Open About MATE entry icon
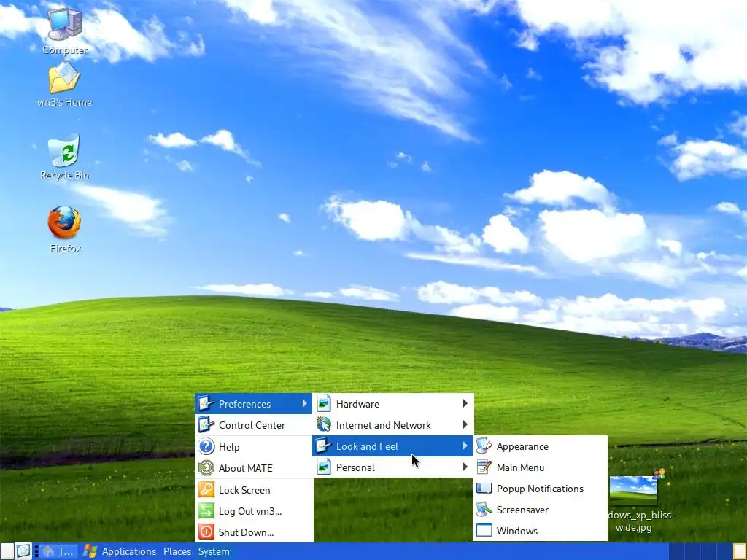The width and height of the screenshot is (747, 560). (x=206, y=468)
